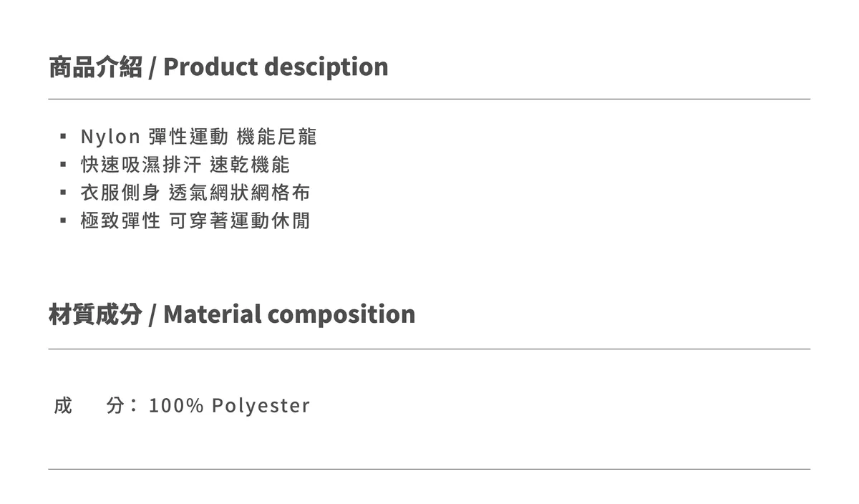
Task: Click the bullet marker before 快速吸濕排汗
Action: click(x=63, y=164)
